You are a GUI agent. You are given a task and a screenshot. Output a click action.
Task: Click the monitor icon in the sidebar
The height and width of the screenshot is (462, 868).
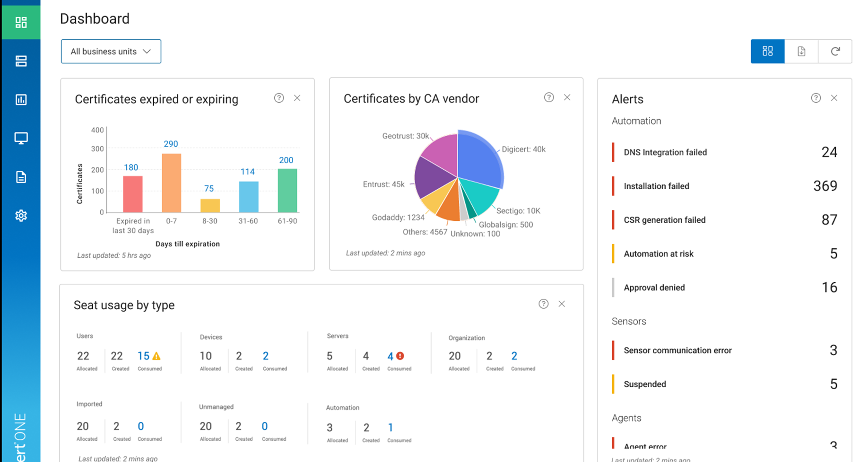(x=21, y=138)
